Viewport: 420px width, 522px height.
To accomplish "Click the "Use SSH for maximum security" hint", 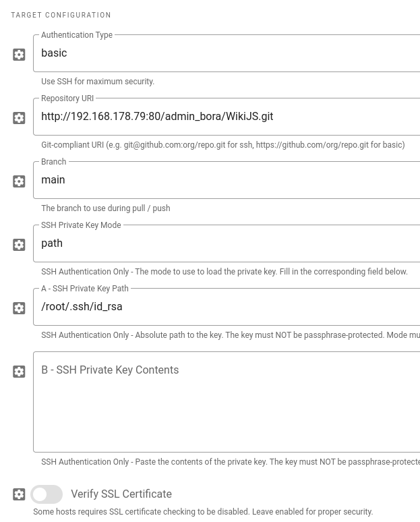I will point(98,82).
